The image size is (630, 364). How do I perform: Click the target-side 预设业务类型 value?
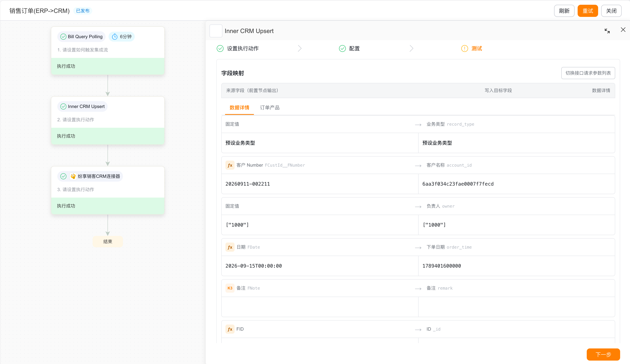[437, 143]
